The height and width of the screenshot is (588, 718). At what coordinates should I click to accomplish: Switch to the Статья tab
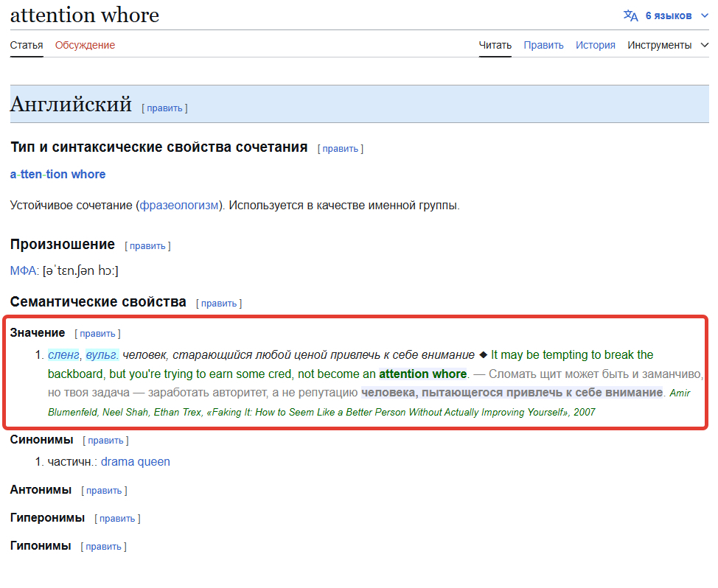[x=27, y=45]
